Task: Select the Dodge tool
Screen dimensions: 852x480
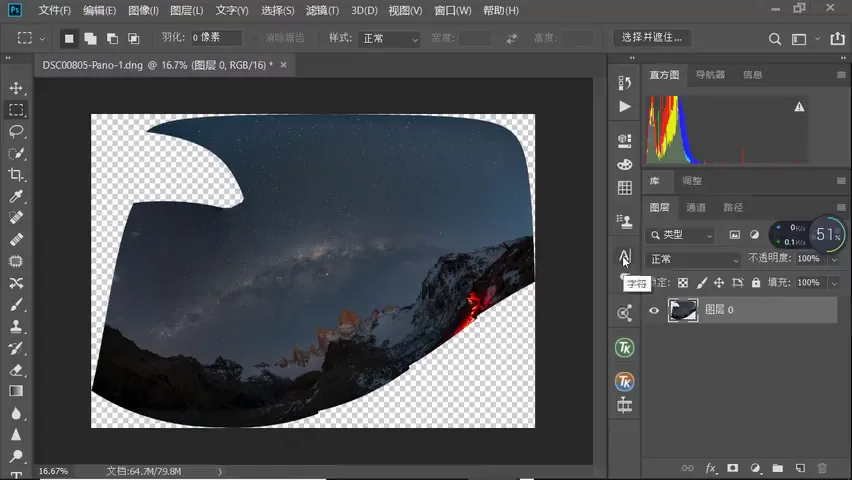Action: coord(16,456)
